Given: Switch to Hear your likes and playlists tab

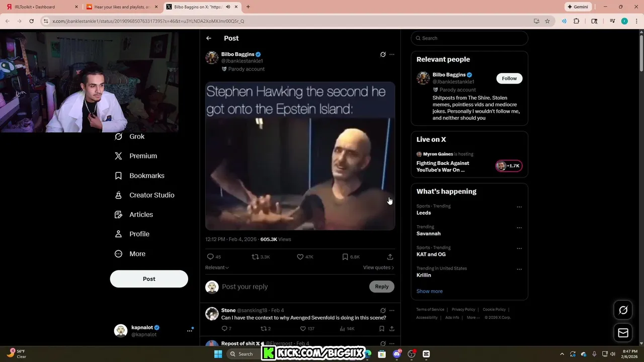Looking at the screenshot, I should (x=122, y=7).
